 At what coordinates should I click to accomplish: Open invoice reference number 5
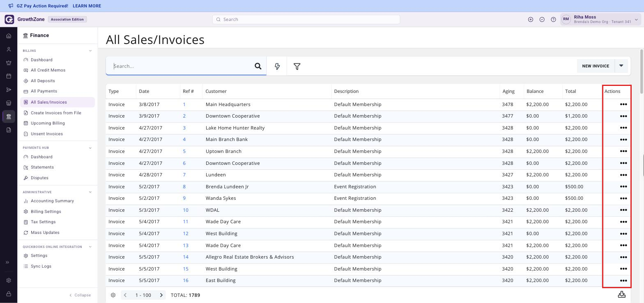[x=184, y=151]
